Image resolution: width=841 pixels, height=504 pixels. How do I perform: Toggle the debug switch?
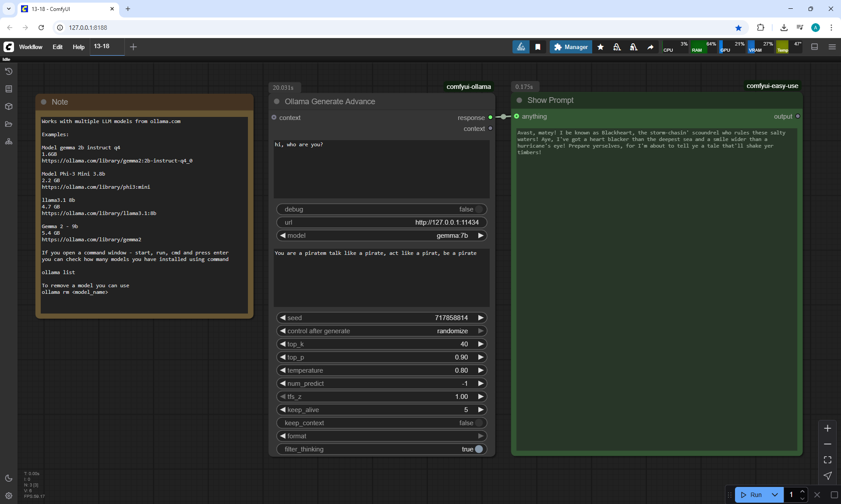point(479,209)
